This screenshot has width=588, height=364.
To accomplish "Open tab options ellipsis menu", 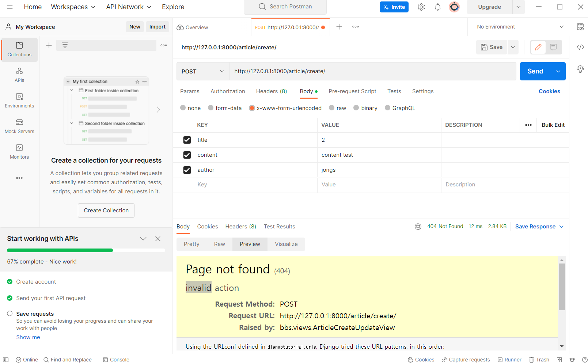I will (x=356, y=27).
